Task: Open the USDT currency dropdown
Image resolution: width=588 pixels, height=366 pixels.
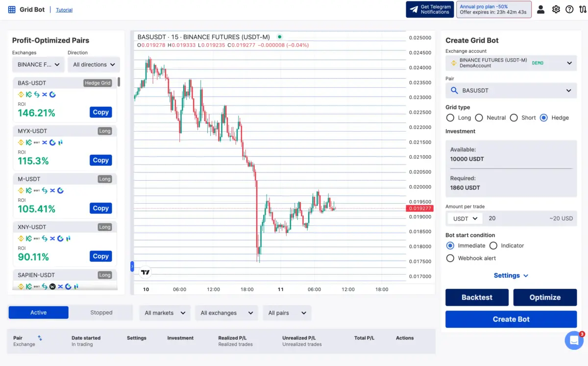Action: point(465,219)
